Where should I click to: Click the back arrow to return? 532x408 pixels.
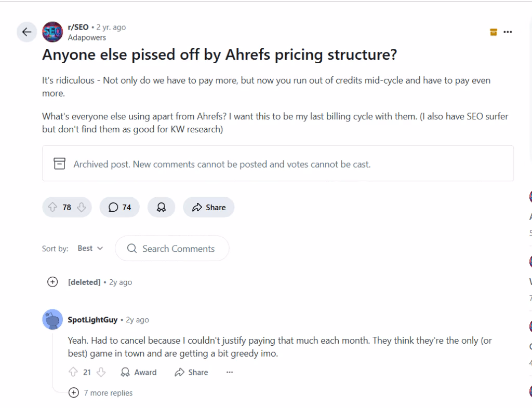tap(26, 32)
